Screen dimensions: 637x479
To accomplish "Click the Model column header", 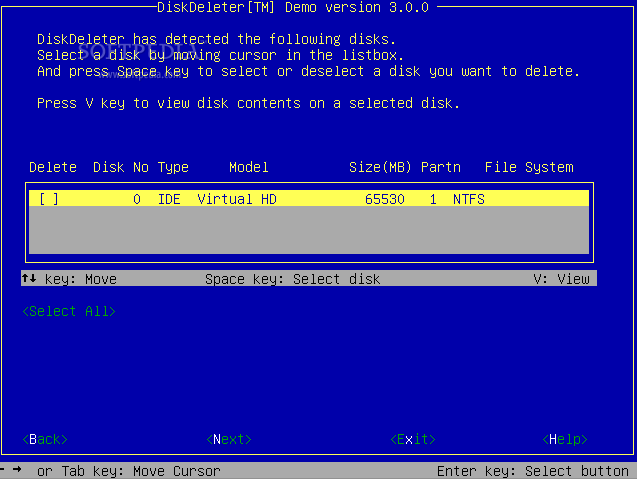I will (249, 167).
